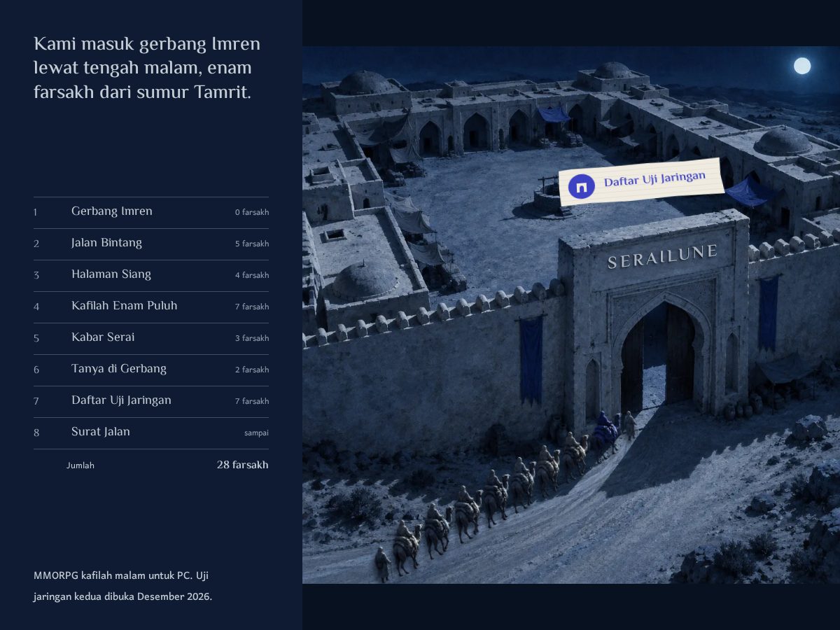This screenshot has width=840, height=630.
Task: Click '2 farsakh' beside Tanya di Gerbang
Action: click(252, 370)
